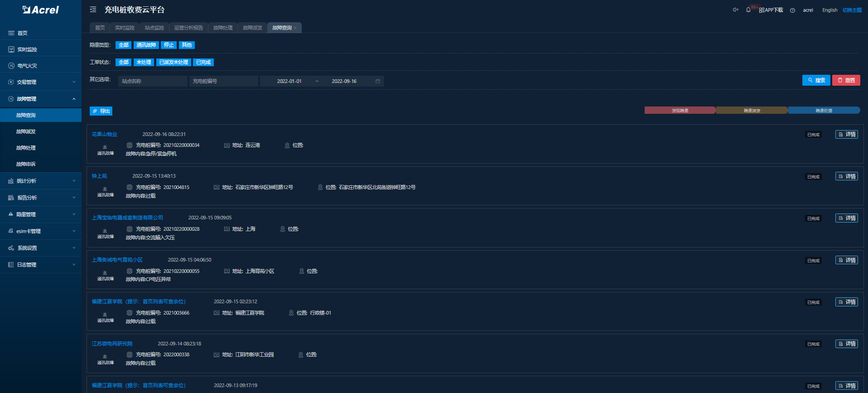Click the 交易管理 icon in the sidebar
The width and height of the screenshot is (868, 393).
[11, 82]
